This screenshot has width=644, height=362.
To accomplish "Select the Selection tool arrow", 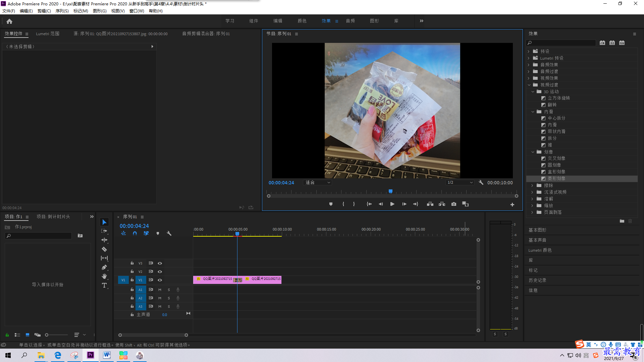I will pyautogui.click(x=104, y=222).
